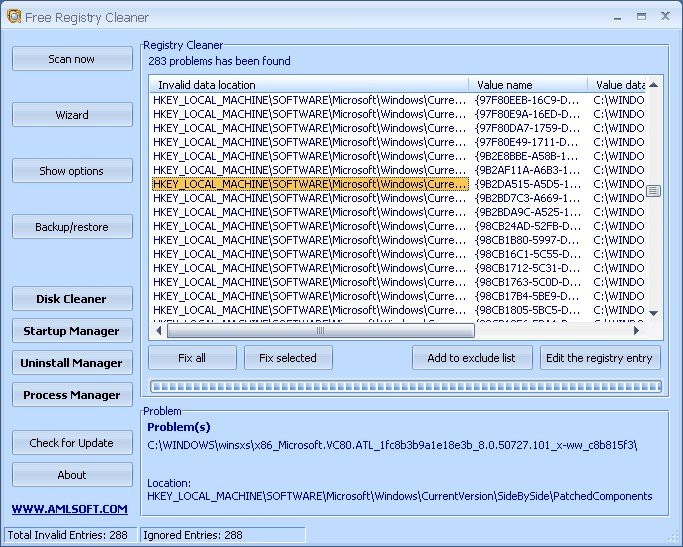
Task: Click the 283 problems has been found text
Action: pos(219,61)
